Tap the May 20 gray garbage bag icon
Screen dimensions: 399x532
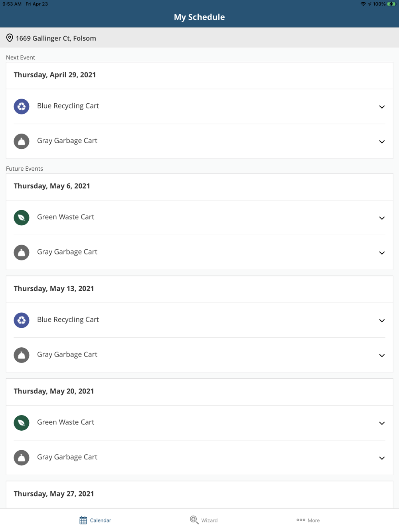pos(22,457)
